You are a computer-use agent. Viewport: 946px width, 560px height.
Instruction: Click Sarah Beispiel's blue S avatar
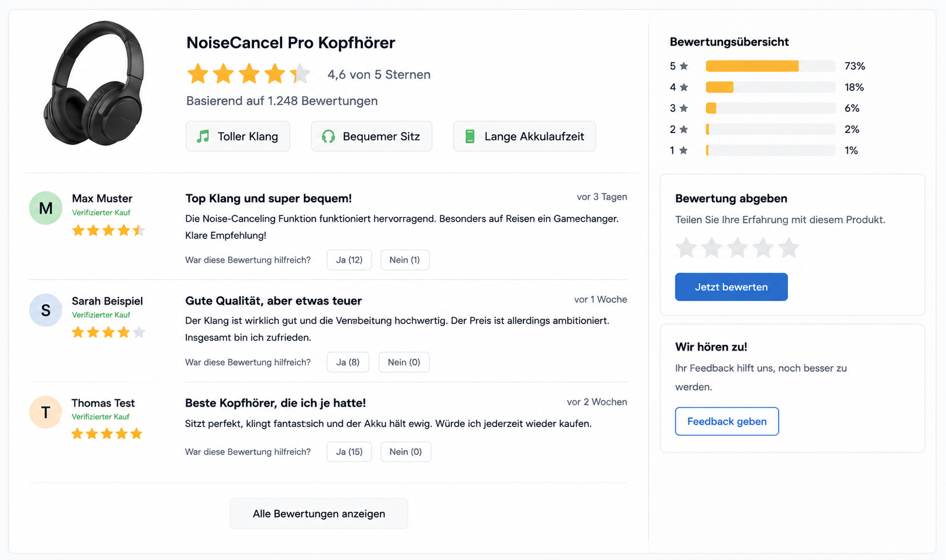coord(46,310)
